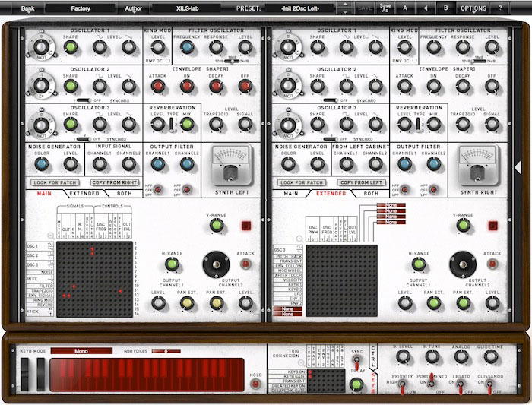Toggle the Portamento on/off switch

[x=431, y=381]
